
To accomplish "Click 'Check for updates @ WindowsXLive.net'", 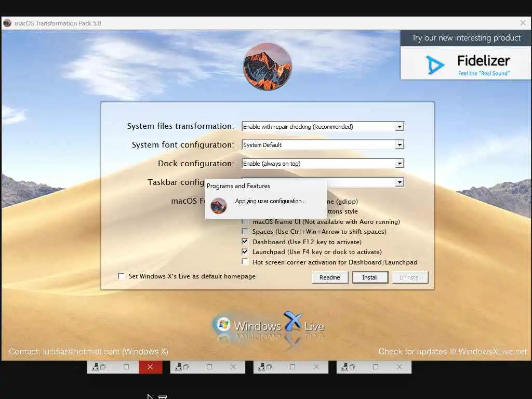I will pyautogui.click(x=453, y=352).
